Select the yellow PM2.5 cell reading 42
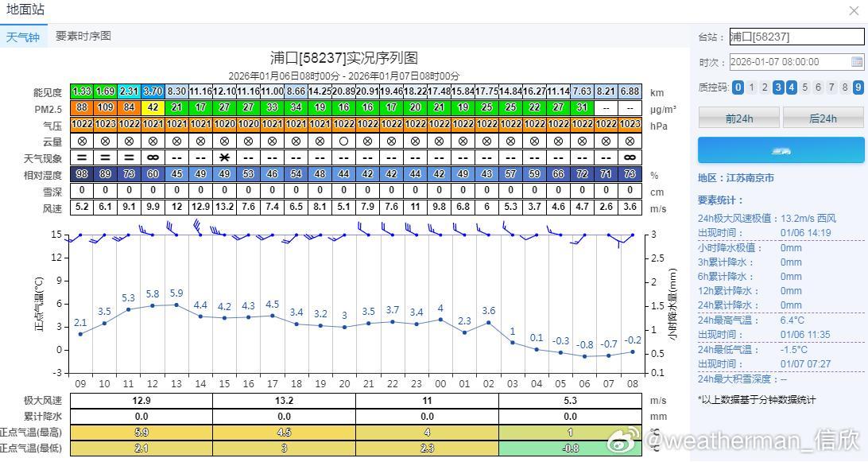868x462 pixels. pyautogui.click(x=153, y=107)
